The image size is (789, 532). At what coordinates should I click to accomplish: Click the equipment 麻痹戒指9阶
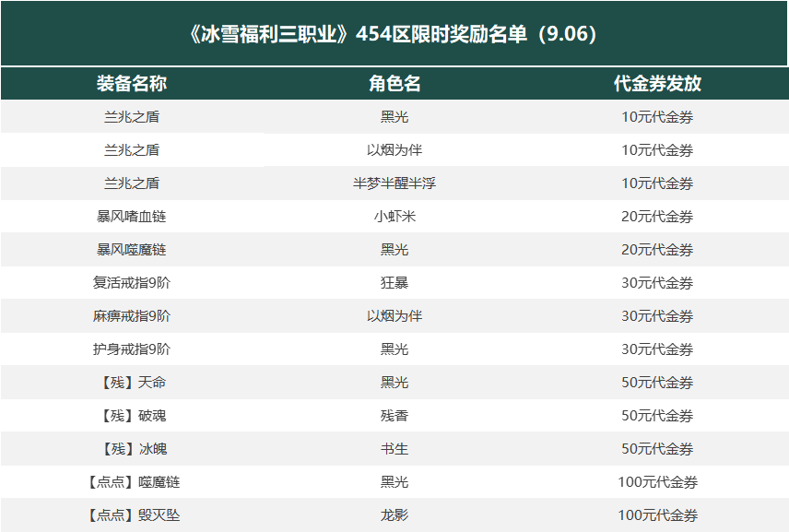[131, 316]
